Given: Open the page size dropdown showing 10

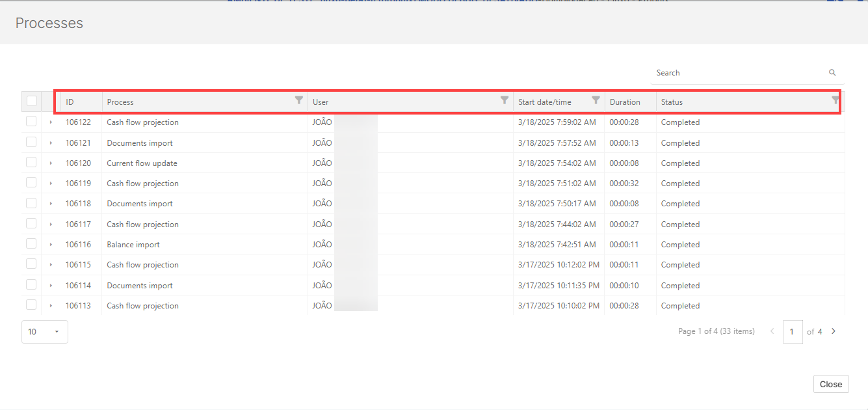Looking at the screenshot, I should [x=44, y=332].
